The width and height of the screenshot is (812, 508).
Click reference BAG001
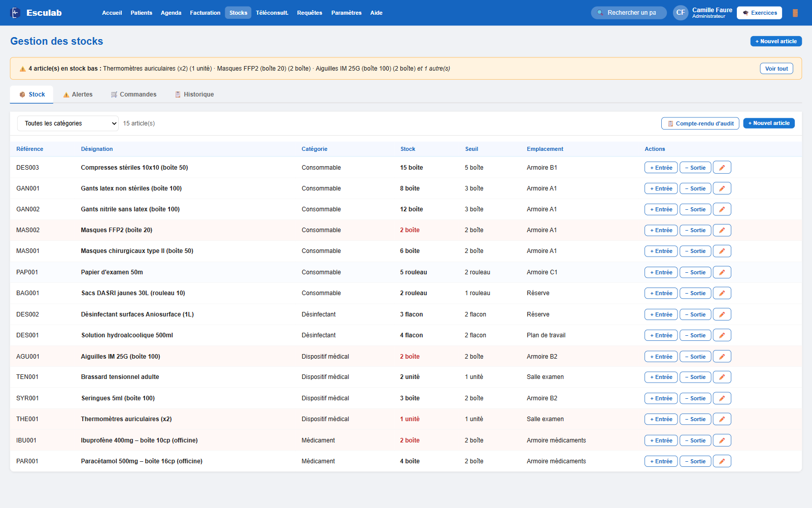28,293
